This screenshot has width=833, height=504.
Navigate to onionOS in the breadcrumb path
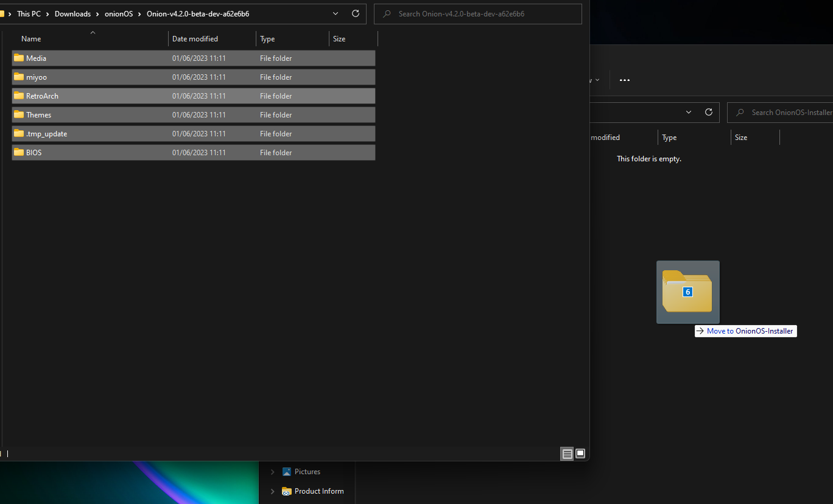tap(119, 14)
